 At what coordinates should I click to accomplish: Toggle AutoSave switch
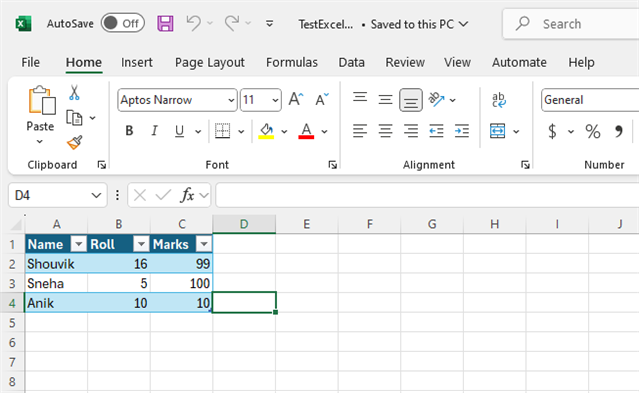click(123, 23)
